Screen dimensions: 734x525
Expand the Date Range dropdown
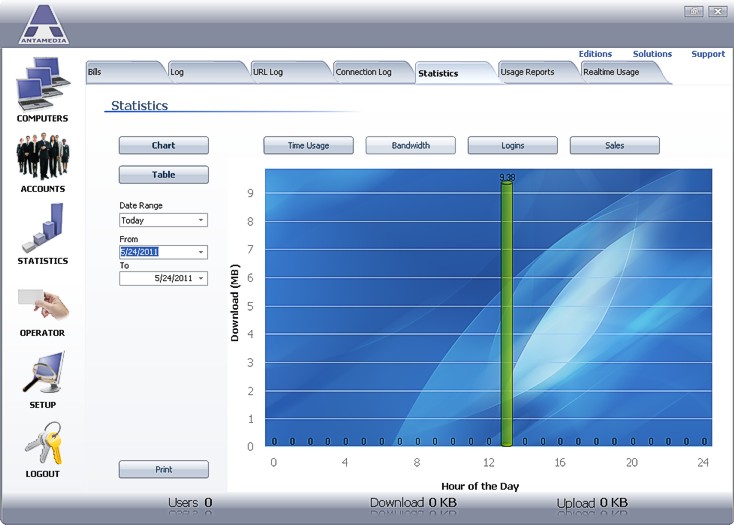201,220
